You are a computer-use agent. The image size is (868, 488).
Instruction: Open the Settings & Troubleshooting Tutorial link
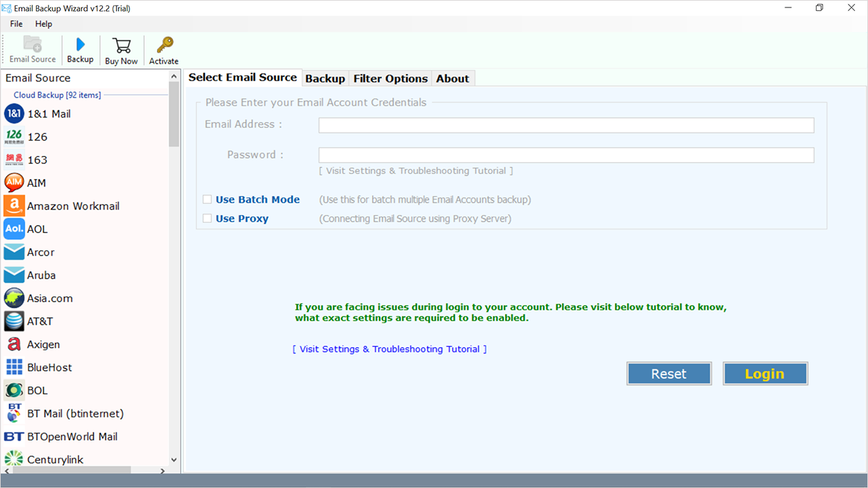(x=389, y=348)
